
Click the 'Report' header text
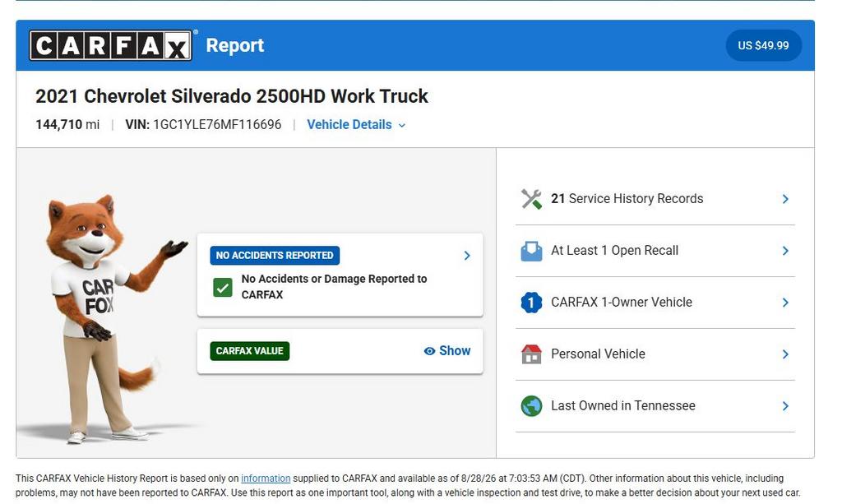(x=234, y=45)
